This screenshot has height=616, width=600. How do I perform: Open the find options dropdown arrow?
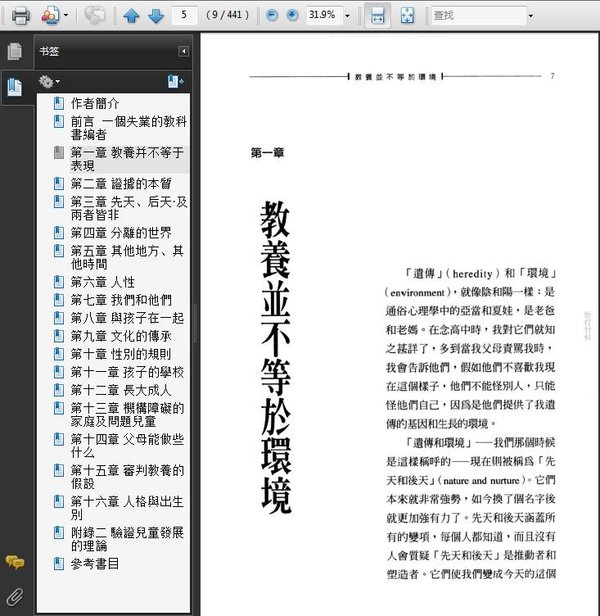pos(531,16)
